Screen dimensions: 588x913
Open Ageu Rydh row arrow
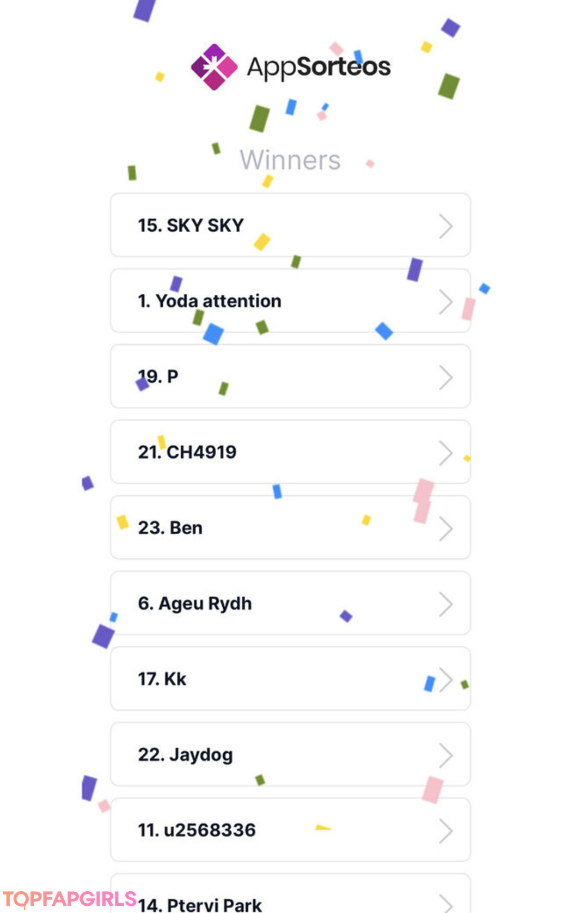446,605
